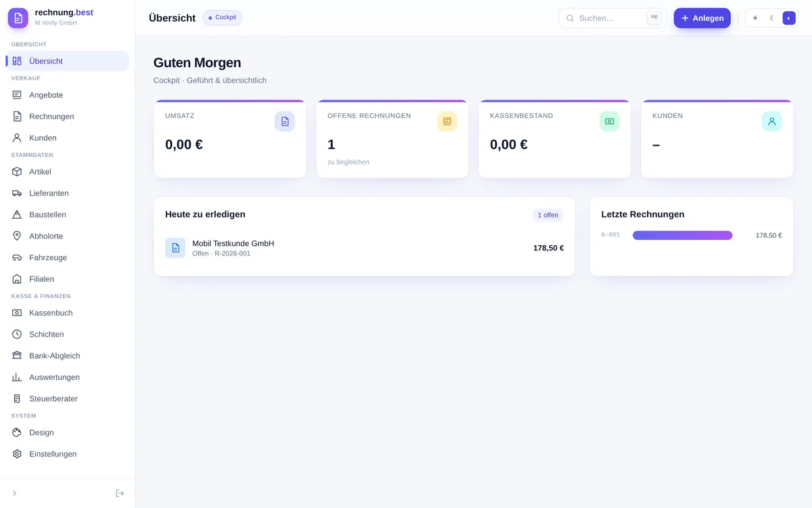Switch to dark theme moon icon
The width and height of the screenshot is (812, 508).
click(x=772, y=18)
